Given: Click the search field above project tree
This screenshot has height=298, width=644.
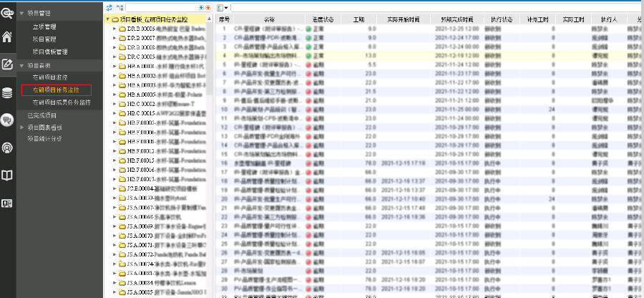Looking at the screenshot, I should pos(165,6).
